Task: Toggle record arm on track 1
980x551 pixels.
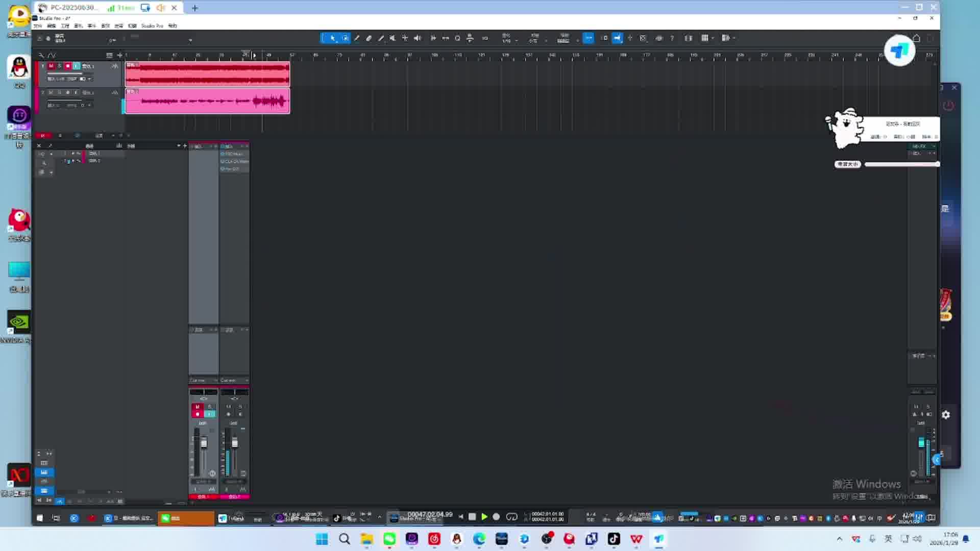Action: coord(67,66)
